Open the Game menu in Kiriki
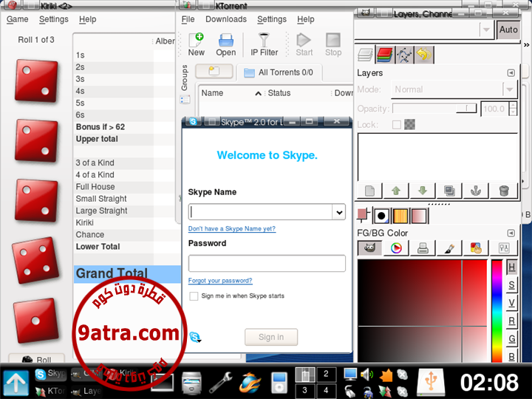Screen dimensions: 532x399 (17, 19)
